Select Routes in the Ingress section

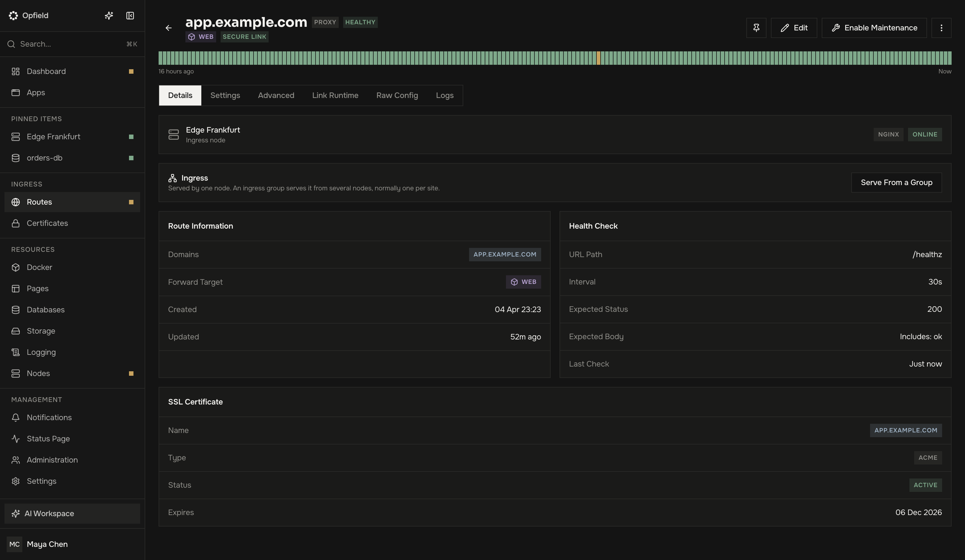click(x=72, y=202)
